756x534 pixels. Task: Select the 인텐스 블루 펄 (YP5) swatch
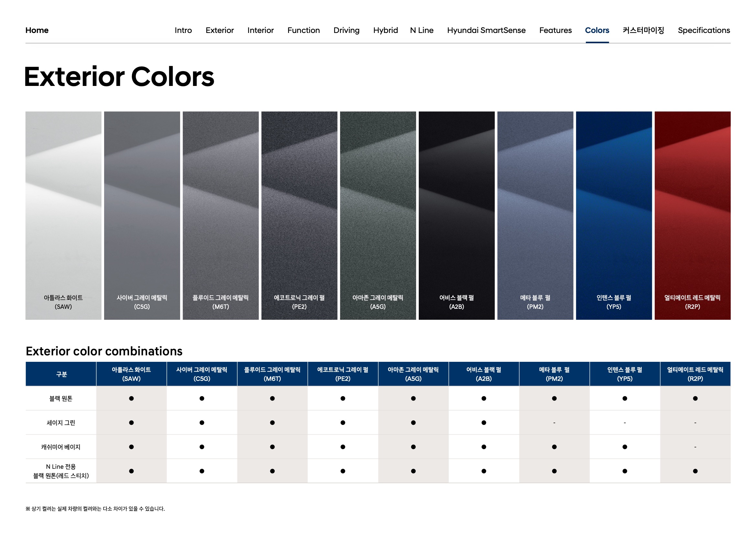(x=614, y=215)
